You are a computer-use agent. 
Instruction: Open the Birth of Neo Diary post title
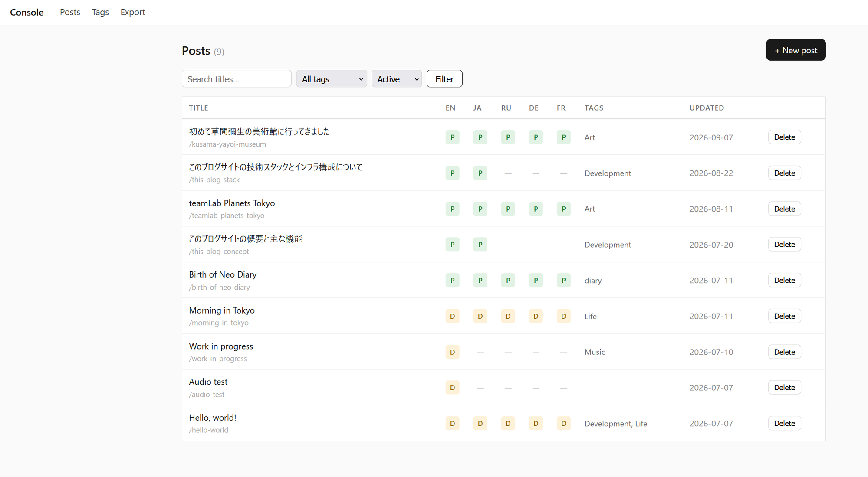click(x=223, y=274)
